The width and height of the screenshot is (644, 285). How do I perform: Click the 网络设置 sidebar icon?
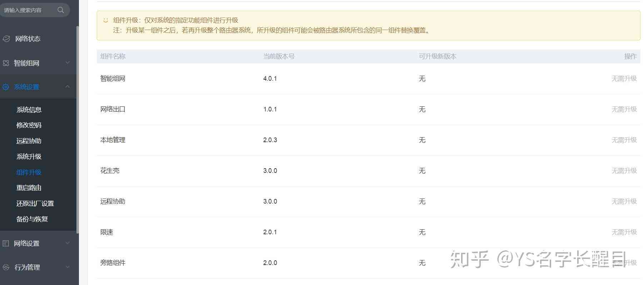[6, 243]
